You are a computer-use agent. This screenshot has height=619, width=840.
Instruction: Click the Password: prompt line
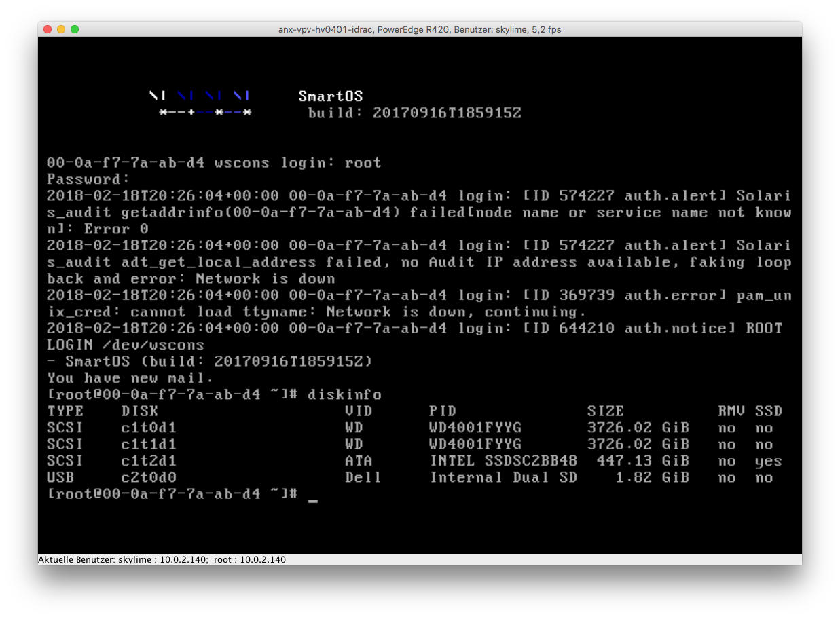click(88, 179)
